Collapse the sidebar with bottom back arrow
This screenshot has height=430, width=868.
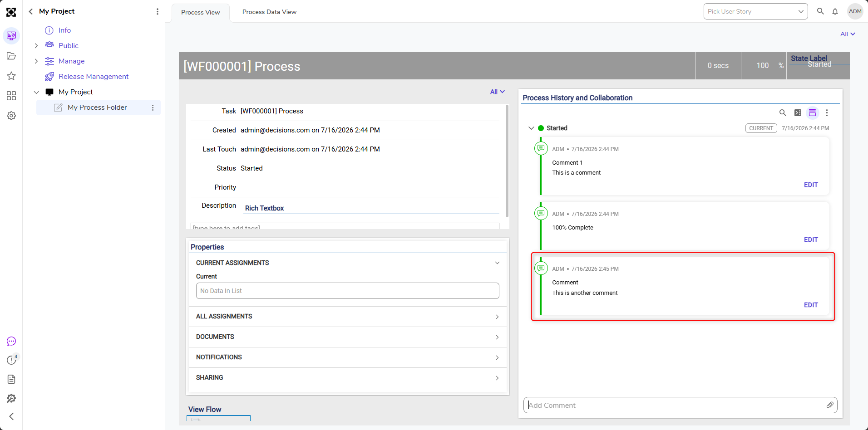[11, 416]
